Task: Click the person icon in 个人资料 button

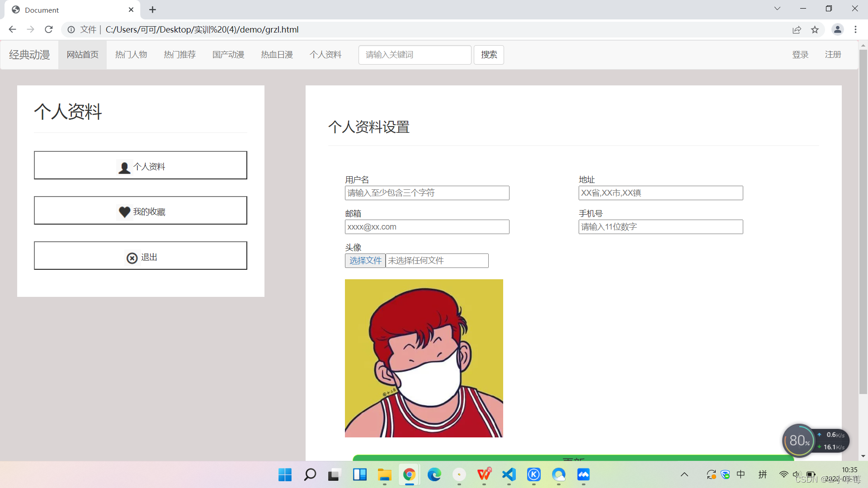Action: pyautogui.click(x=124, y=167)
